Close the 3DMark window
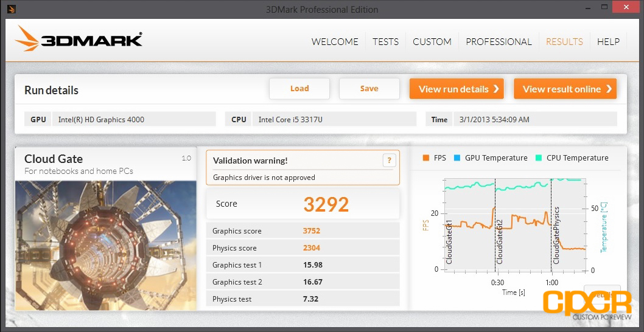The image size is (644, 332). coord(627,7)
